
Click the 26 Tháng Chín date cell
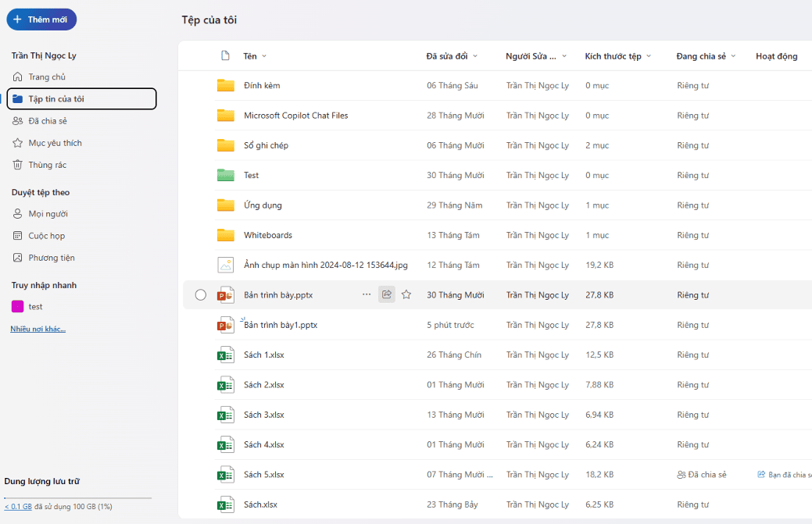(x=454, y=355)
